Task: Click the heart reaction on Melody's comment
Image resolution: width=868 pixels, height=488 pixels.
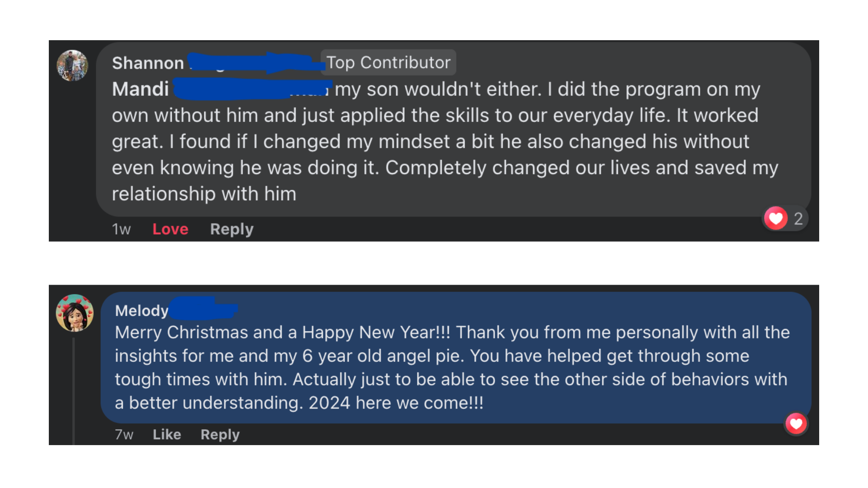Action: click(796, 424)
